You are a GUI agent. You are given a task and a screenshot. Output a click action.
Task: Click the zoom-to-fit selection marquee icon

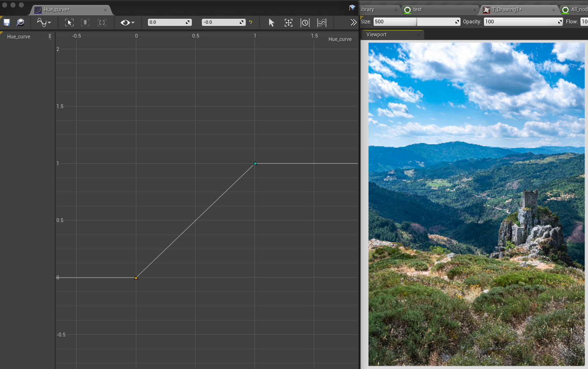pos(69,22)
